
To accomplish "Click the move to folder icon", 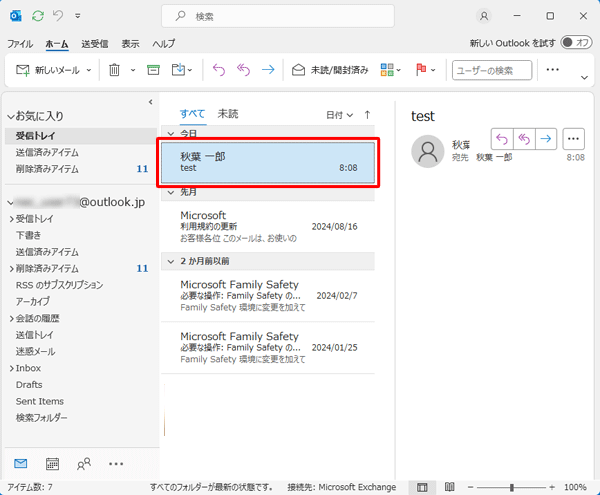I will (178, 70).
